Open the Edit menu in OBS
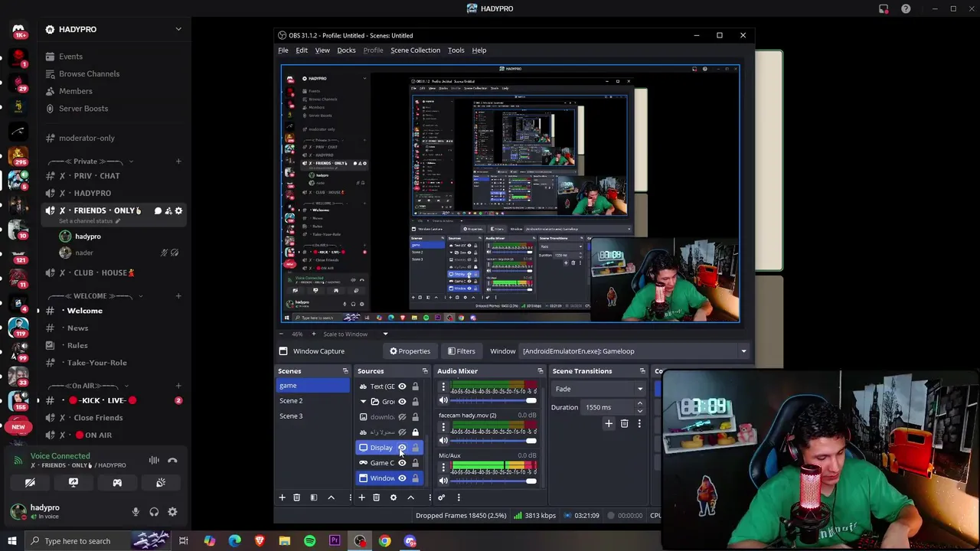This screenshot has width=980, height=551. [x=302, y=51]
